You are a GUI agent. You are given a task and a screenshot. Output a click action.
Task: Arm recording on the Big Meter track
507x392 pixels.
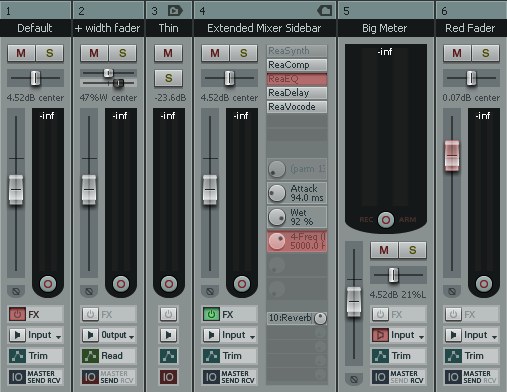(386, 220)
